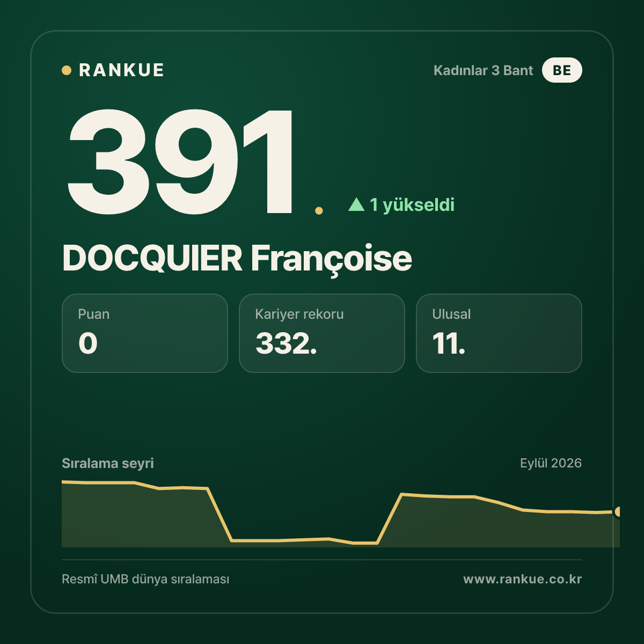The image size is (644, 644).
Task: Click the national rank value 11.
Action: coord(449,343)
